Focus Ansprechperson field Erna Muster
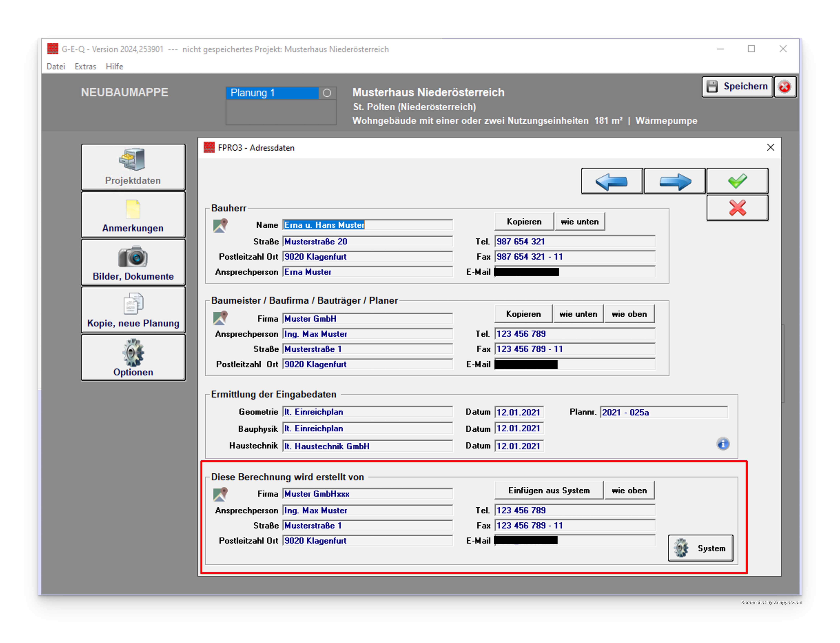 tap(368, 272)
